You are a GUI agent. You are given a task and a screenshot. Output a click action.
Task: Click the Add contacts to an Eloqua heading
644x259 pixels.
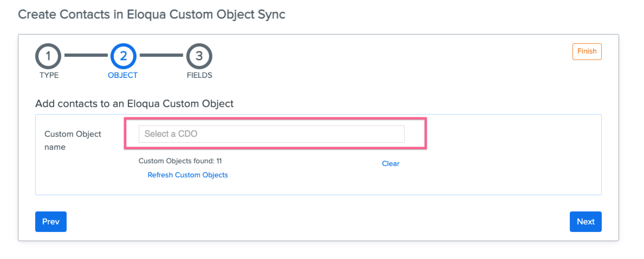point(134,104)
